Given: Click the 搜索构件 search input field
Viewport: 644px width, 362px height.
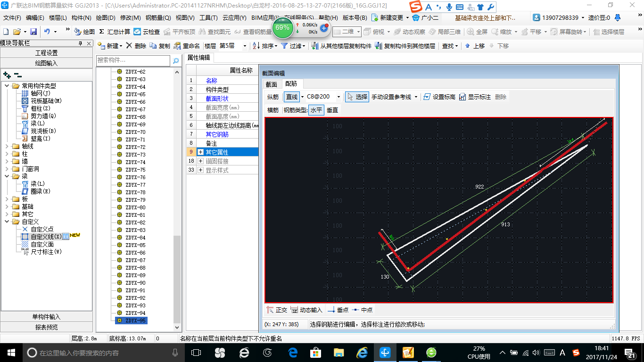Looking at the screenshot, I should pyautogui.click(x=133, y=61).
